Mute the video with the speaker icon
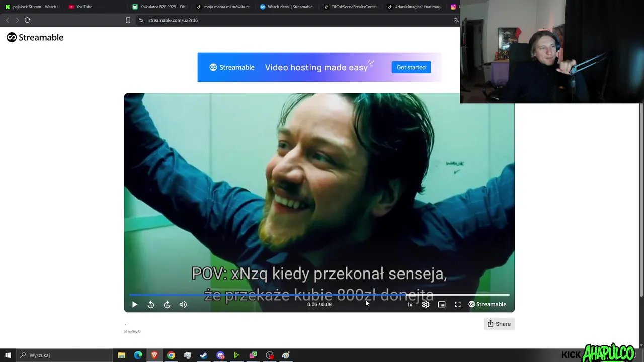The width and height of the screenshot is (644, 362). tap(183, 304)
